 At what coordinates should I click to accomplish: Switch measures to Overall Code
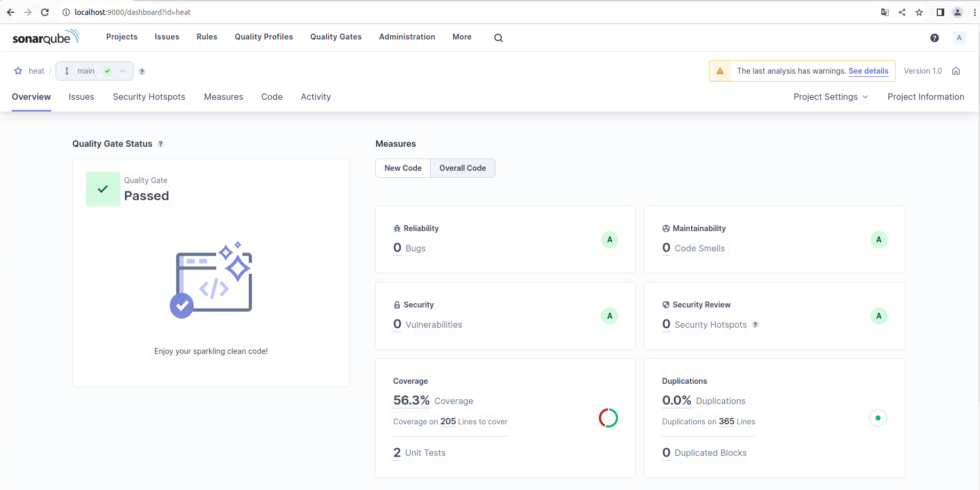(x=462, y=168)
